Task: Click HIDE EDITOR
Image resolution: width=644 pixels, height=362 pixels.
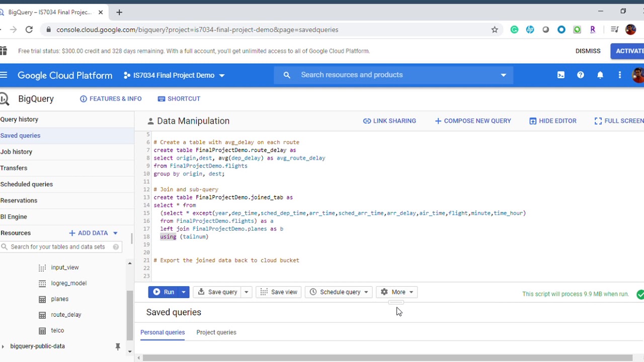Action: 552,121
